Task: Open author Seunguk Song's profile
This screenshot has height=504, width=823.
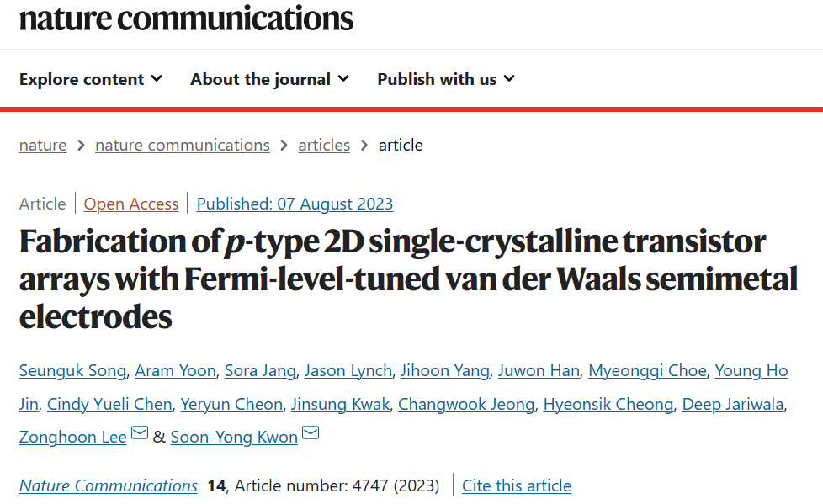Action: [x=72, y=371]
